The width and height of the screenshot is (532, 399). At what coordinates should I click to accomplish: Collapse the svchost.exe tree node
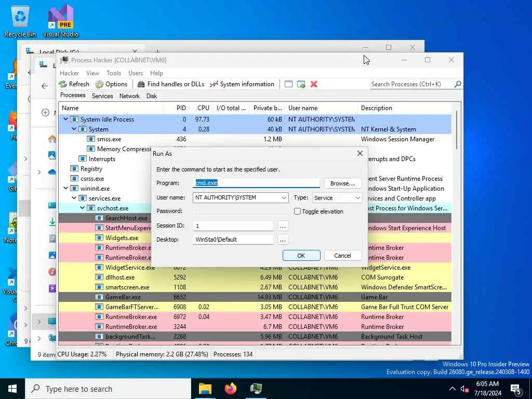click(x=83, y=208)
